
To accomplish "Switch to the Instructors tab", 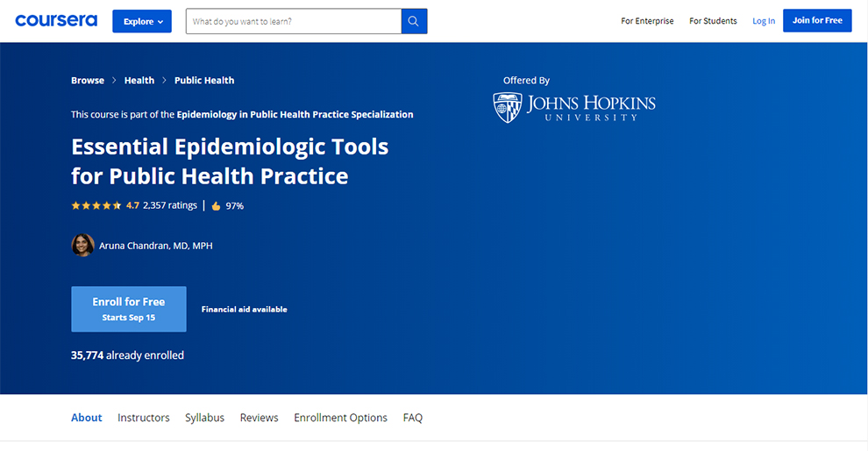I will [x=144, y=418].
